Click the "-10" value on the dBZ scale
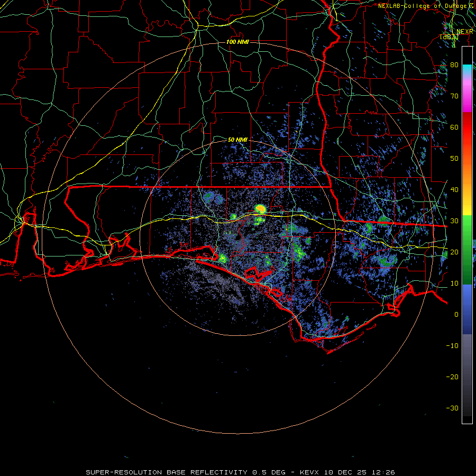This screenshot has width=476, height=476. coord(452,345)
